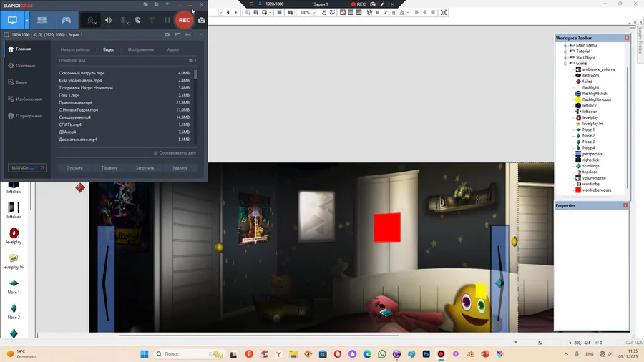Click Сортировка по дате sort option
Screen dimensions: 644x362
coord(175,153)
